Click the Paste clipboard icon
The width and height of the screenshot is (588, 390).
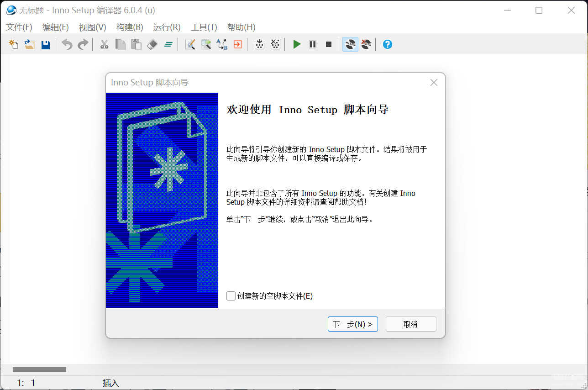click(136, 44)
